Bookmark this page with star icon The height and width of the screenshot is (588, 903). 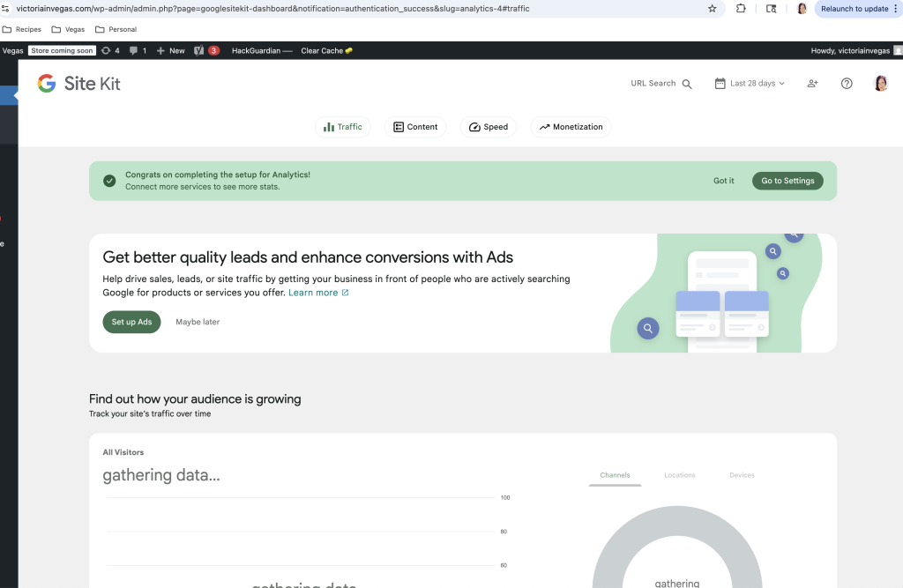point(713,9)
